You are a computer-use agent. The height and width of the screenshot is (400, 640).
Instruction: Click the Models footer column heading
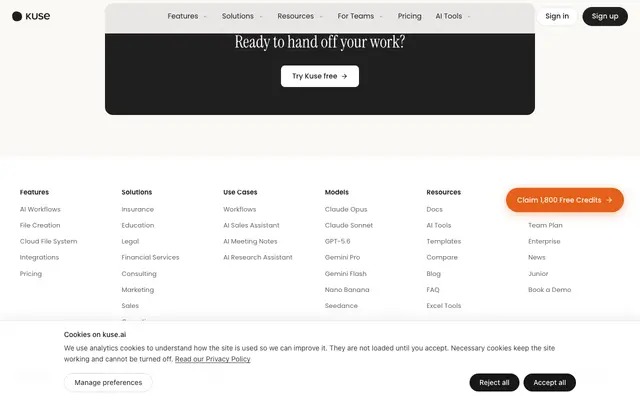[x=337, y=192]
